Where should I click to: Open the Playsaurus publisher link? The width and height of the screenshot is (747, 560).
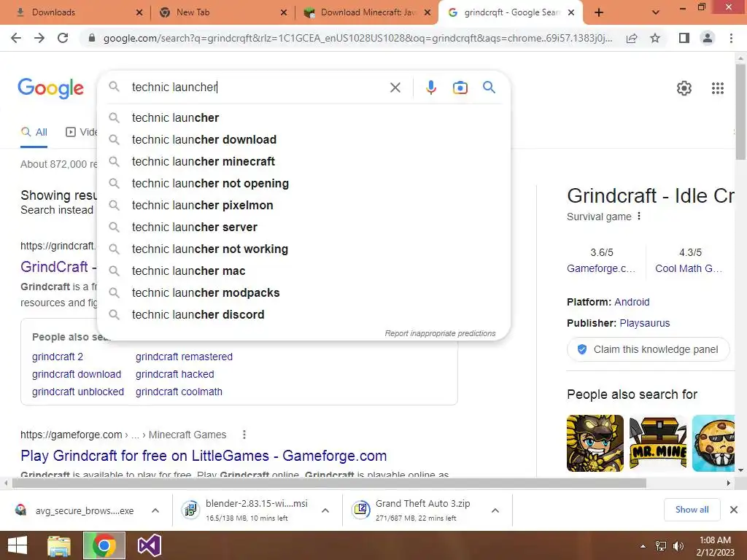pos(645,323)
